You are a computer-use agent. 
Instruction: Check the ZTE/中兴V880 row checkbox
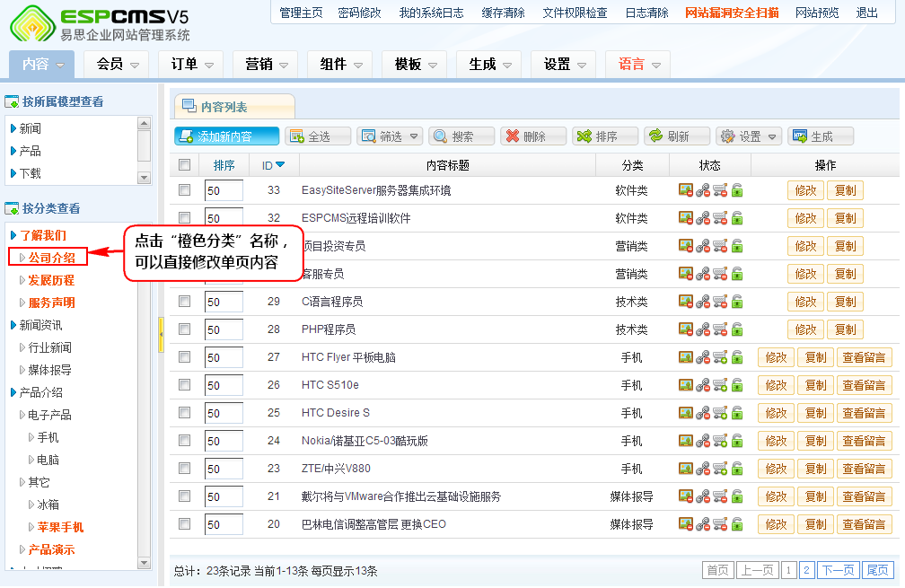pos(185,468)
